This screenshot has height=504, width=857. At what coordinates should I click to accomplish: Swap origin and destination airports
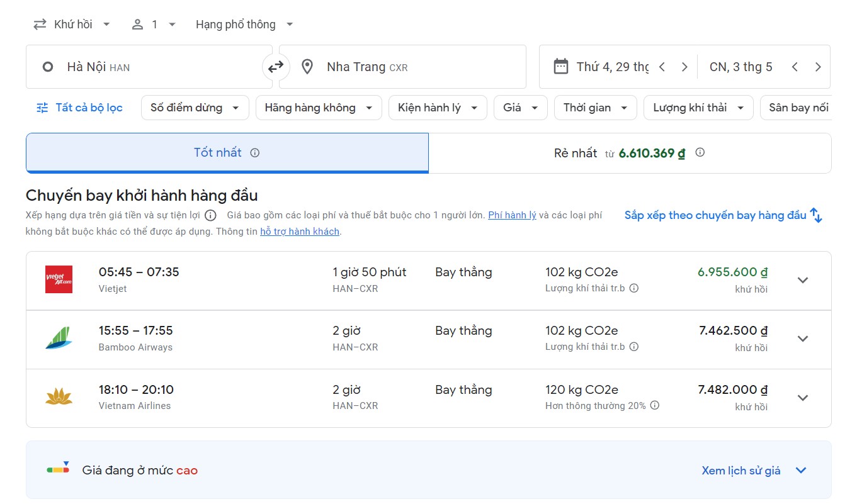coord(276,67)
